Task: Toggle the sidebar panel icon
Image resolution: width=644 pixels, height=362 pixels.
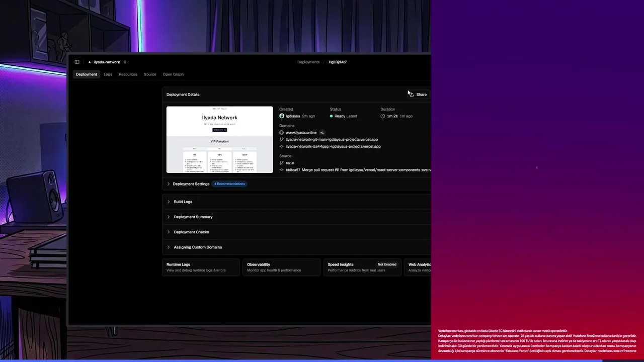Action: tap(77, 62)
